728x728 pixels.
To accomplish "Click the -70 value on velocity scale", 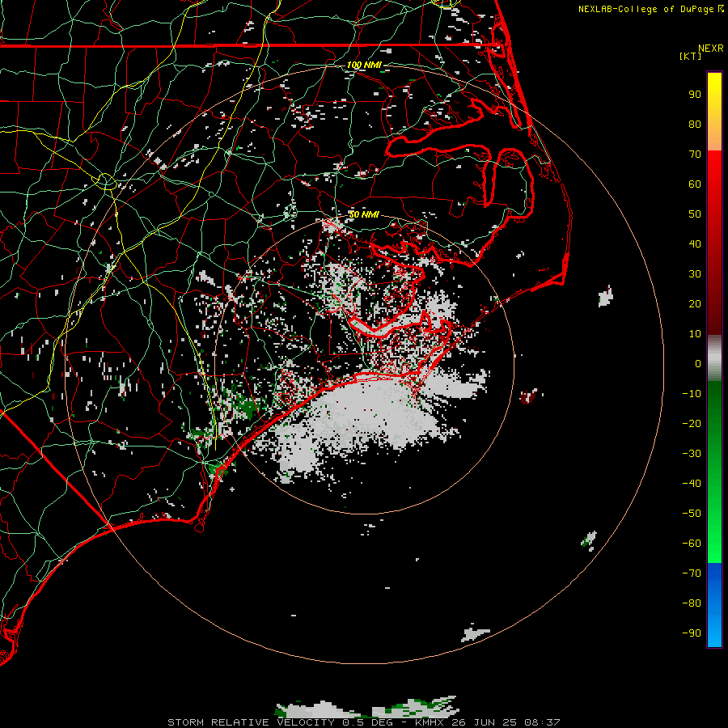I will tap(692, 574).
